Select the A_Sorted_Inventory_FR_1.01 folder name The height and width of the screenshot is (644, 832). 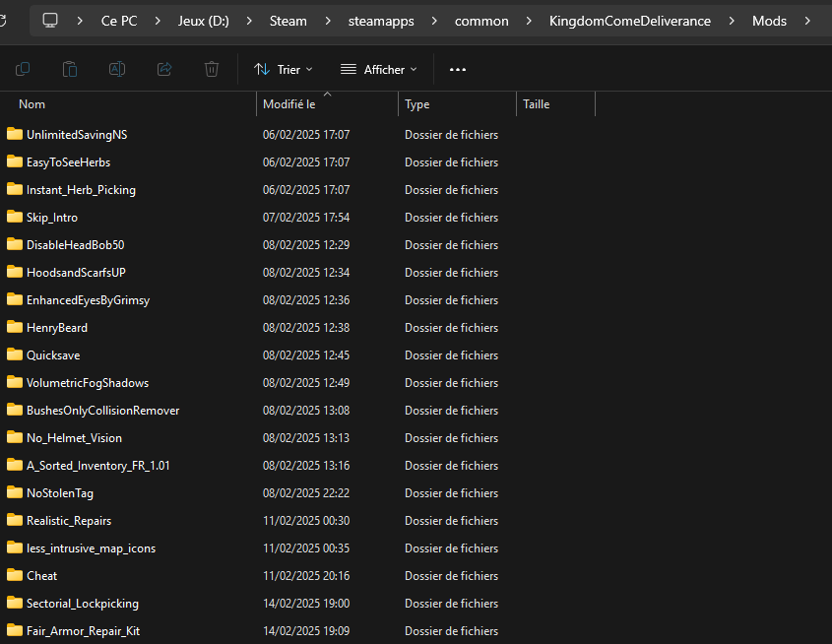[x=98, y=465]
